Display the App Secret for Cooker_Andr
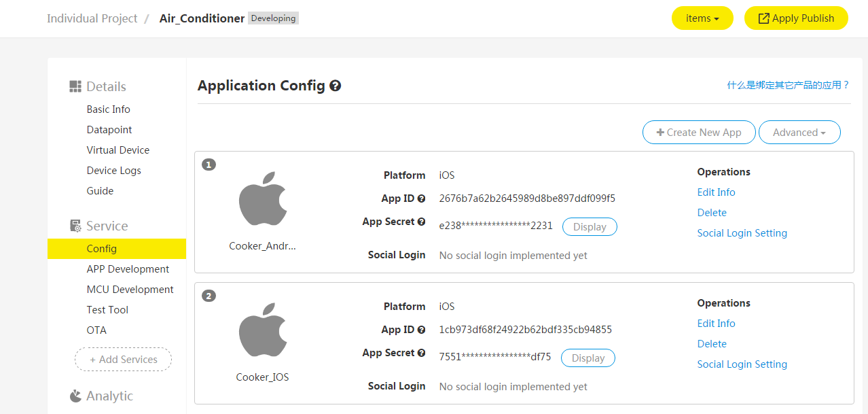 (x=590, y=226)
